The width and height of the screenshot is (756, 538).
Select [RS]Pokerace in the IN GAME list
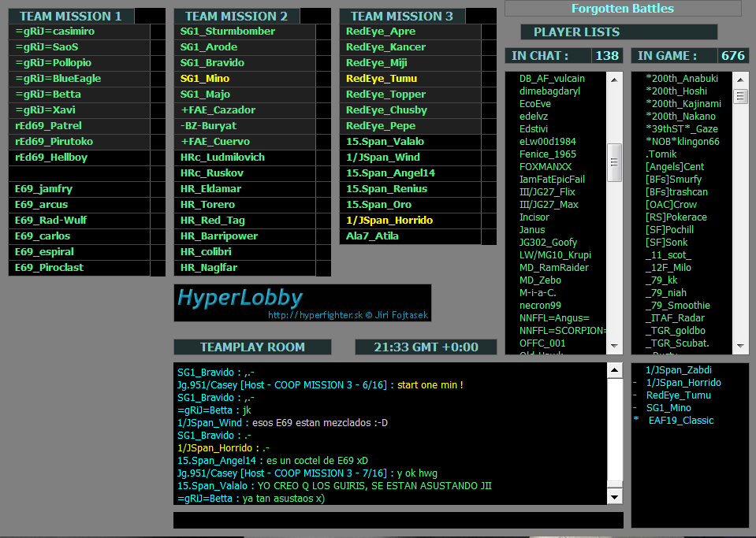tap(676, 217)
